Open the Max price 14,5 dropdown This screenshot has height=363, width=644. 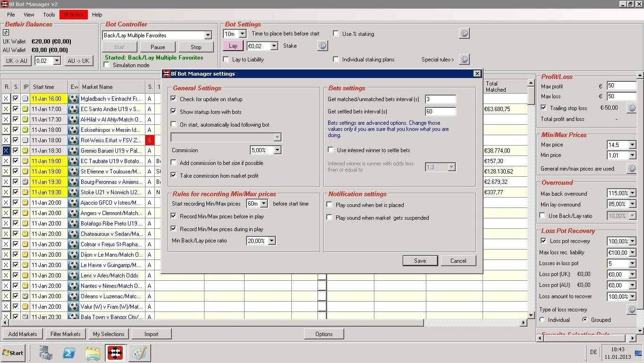click(x=632, y=145)
